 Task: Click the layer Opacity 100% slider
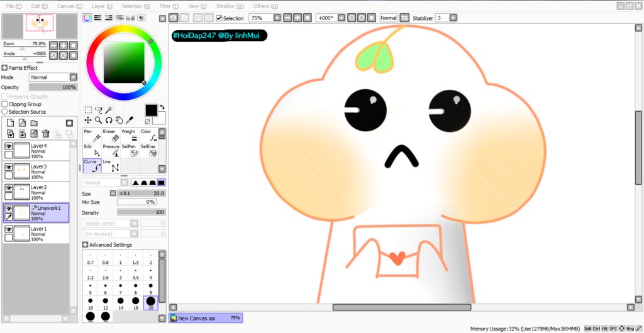53,87
